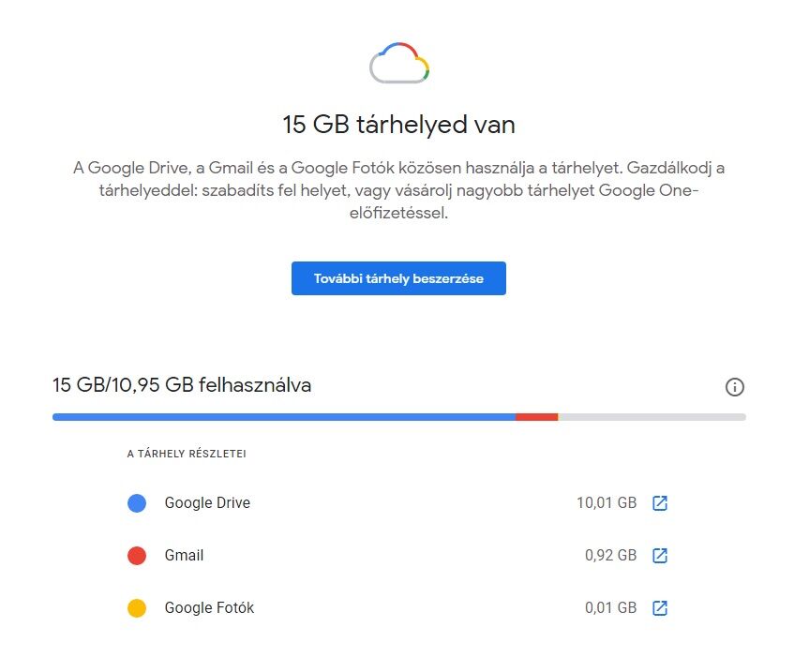
Task: Click the yellow dot next to Google Fotók
Action: 137,608
